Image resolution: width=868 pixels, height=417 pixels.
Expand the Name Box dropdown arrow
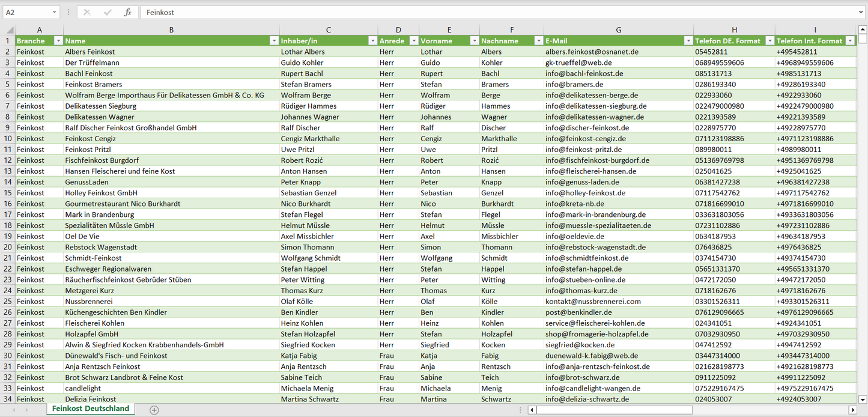54,12
